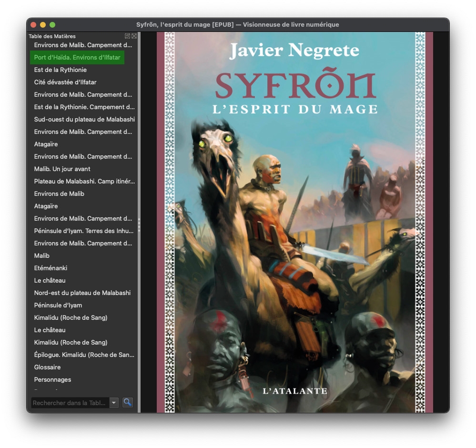Screen dimensions: 476x448
Task: Open the Glossaire chapter
Action: click(47, 367)
